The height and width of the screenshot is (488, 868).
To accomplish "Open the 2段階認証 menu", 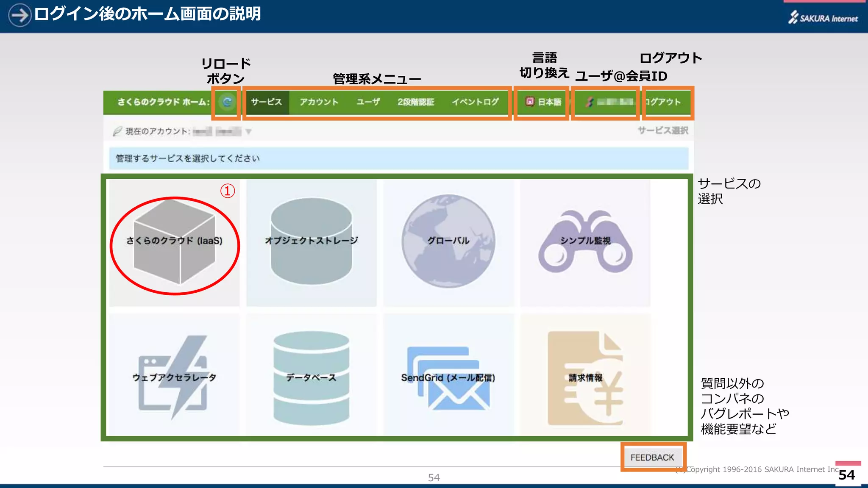I will (x=416, y=102).
